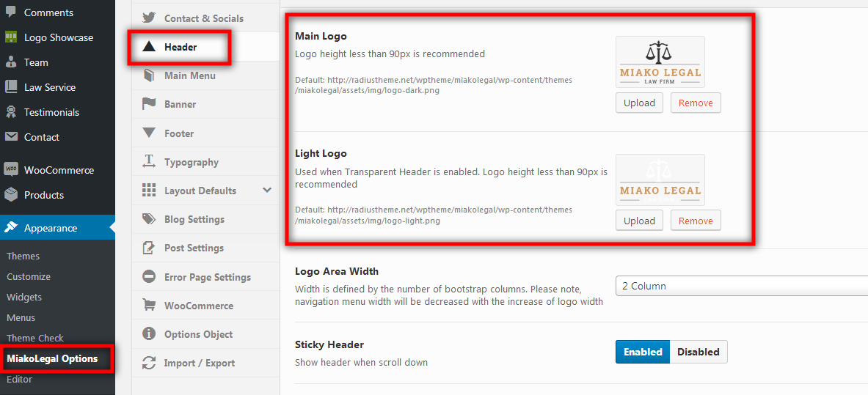Open the Widgets submenu link
Image resolution: width=868 pixels, height=395 pixels.
click(x=24, y=297)
